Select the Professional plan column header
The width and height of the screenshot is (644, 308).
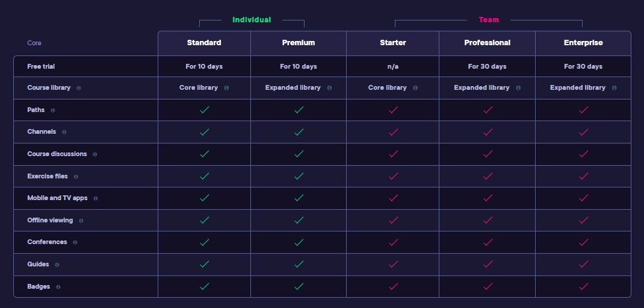pyautogui.click(x=488, y=43)
